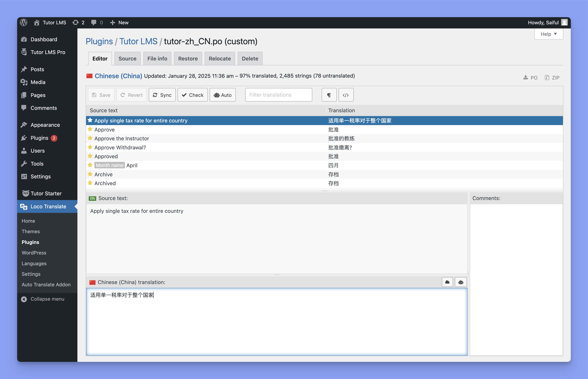Open Loco Translate WordPress submenu

click(34, 253)
